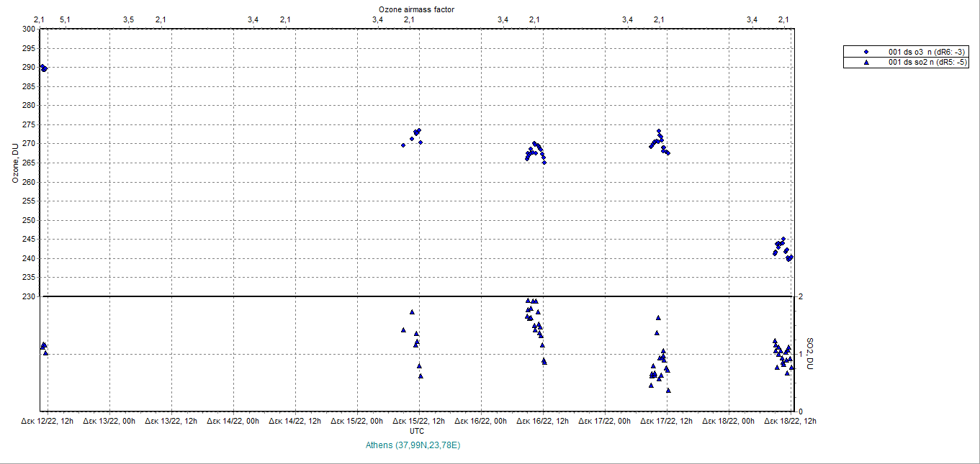Click the 'Ozone airmass factor' top axis title
This screenshot has height=464, width=980.
tap(416, 9)
